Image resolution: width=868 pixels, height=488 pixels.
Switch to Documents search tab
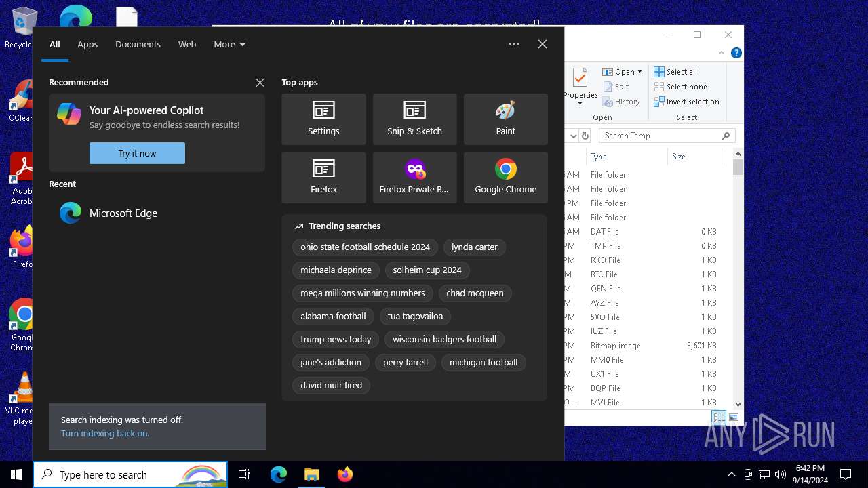[x=138, y=44]
